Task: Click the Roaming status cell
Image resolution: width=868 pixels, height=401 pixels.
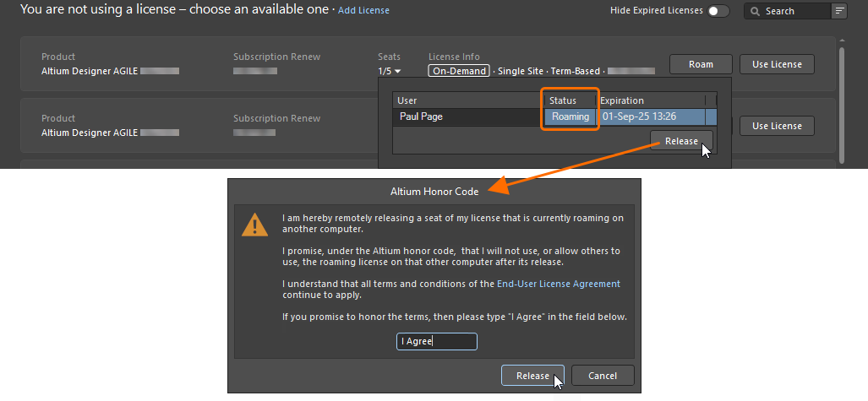Action: [570, 117]
